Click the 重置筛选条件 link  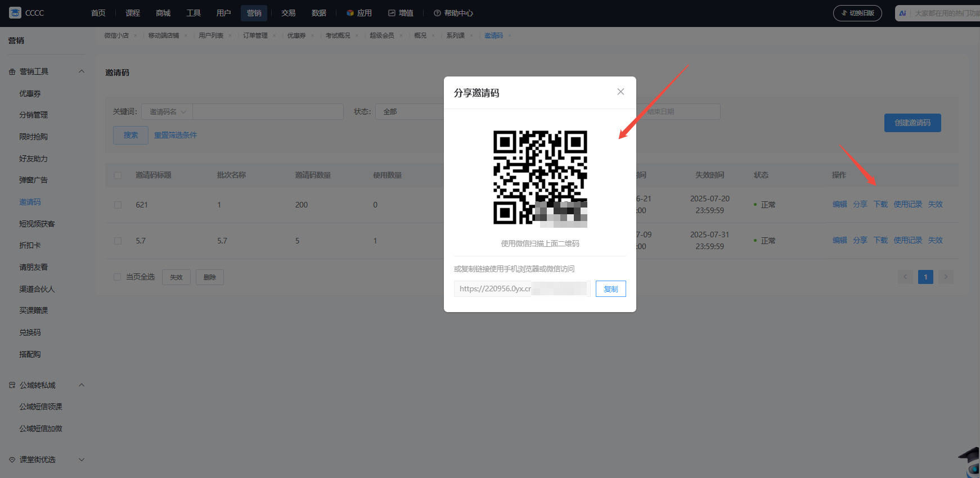tap(176, 135)
